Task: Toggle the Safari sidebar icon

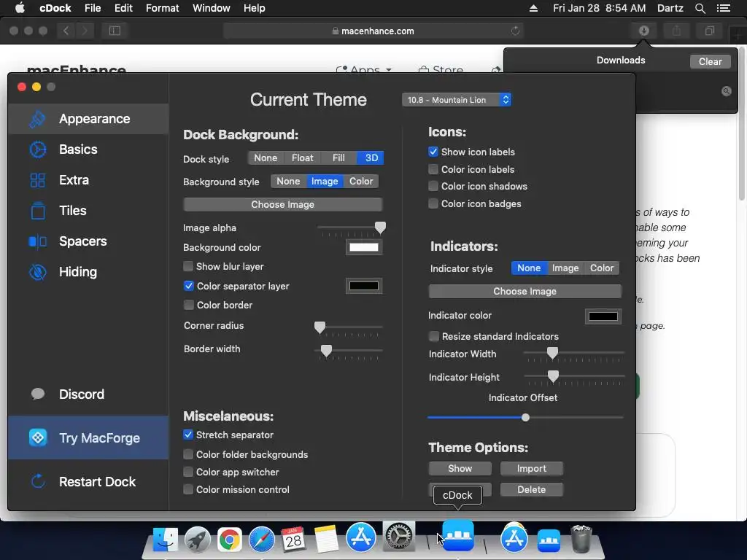Action: [115, 31]
